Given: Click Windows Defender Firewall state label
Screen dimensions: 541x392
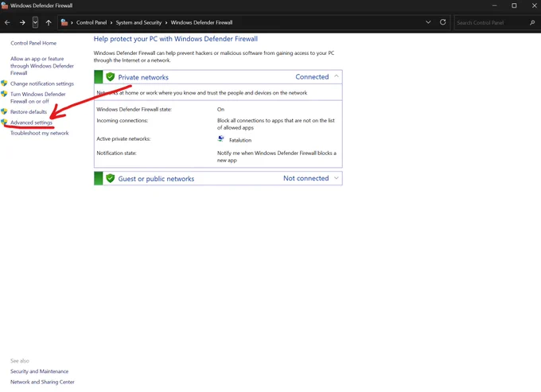Looking at the screenshot, I should point(134,109).
